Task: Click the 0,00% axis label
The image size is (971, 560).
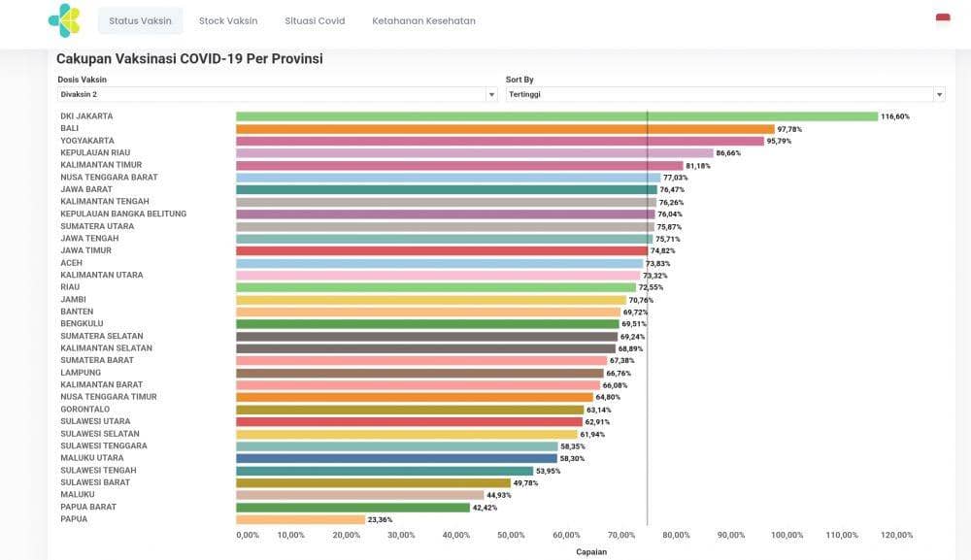Action: tap(247, 534)
